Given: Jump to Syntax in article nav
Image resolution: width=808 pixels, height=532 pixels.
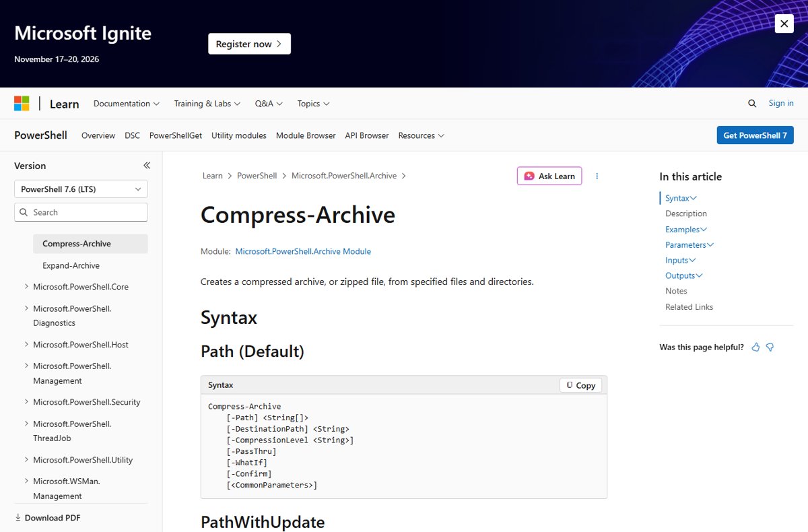Looking at the screenshot, I should [x=681, y=198].
